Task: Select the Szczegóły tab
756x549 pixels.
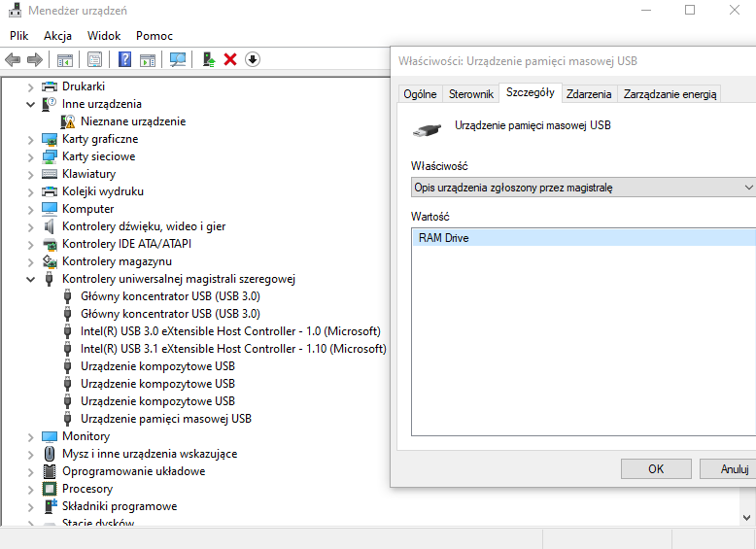Action: coord(531,92)
